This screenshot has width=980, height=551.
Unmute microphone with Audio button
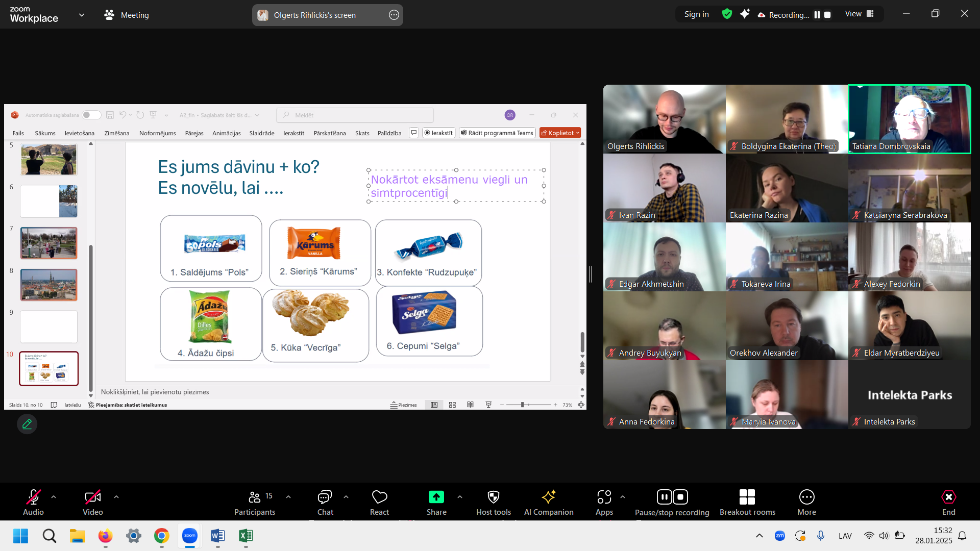point(33,503)
